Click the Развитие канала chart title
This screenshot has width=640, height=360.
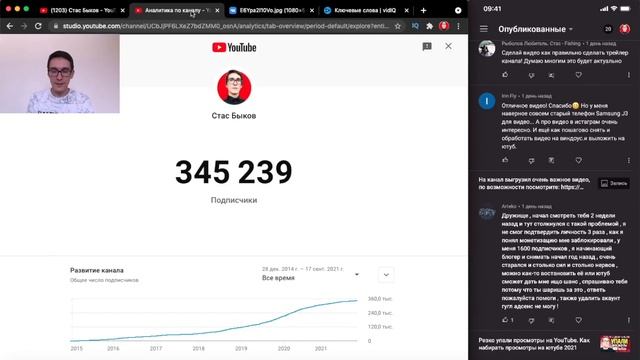pos(97,270)
